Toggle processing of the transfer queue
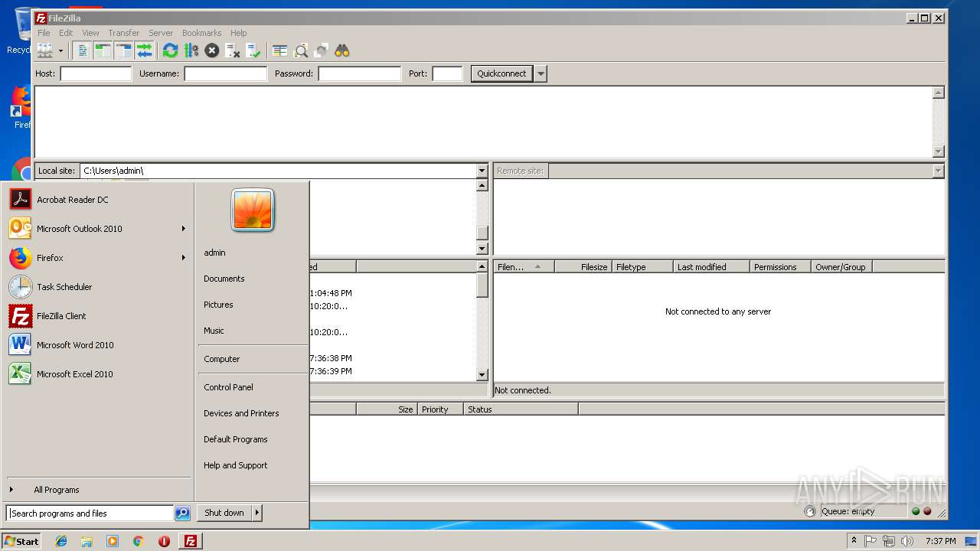 191,51
